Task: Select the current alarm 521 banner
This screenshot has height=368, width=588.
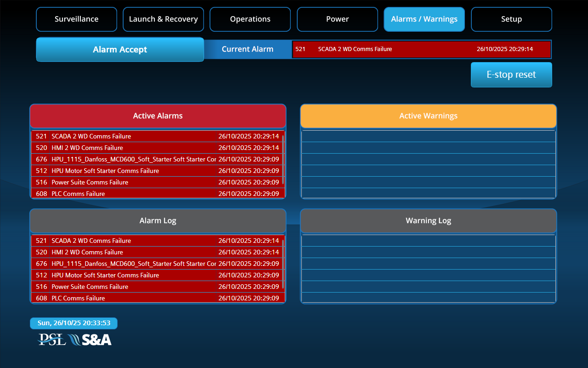Action: [x=421, y=49]
